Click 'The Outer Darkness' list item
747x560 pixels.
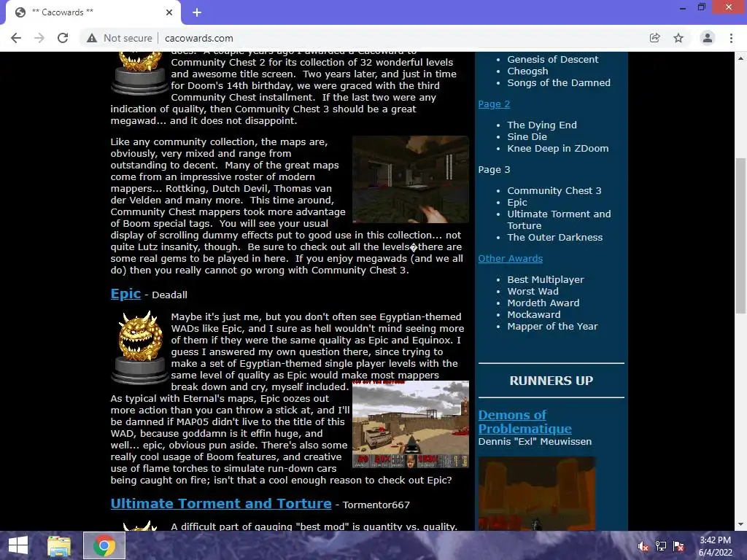coord(555,238)
